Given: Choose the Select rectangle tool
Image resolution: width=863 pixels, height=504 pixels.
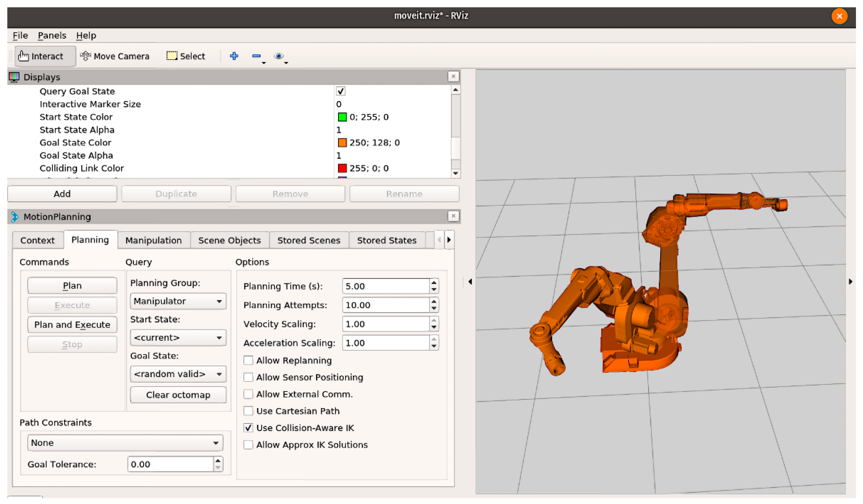Looking at the screenshot, I should coord(186,56).
